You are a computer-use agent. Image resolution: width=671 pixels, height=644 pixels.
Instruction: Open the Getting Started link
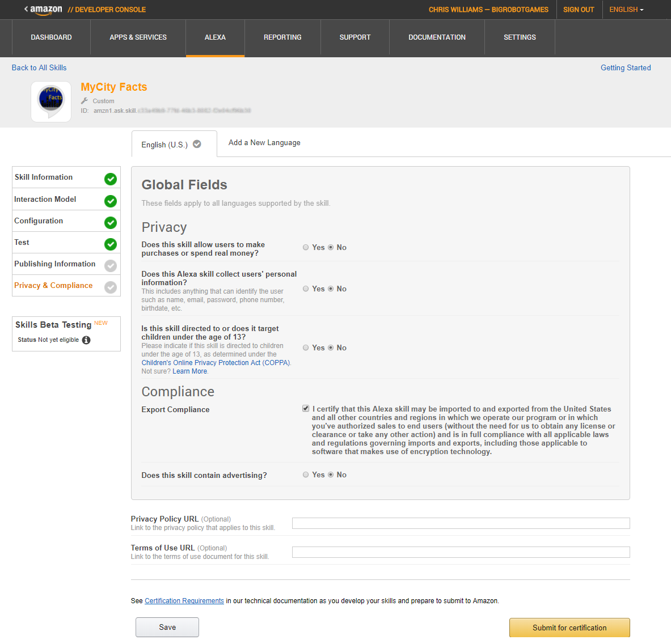[626, 67]
